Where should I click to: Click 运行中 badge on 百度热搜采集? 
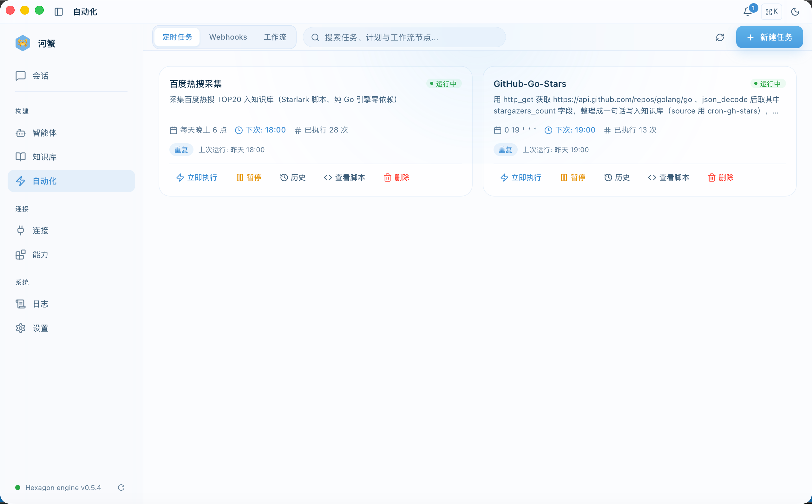[x=443, y=84]
